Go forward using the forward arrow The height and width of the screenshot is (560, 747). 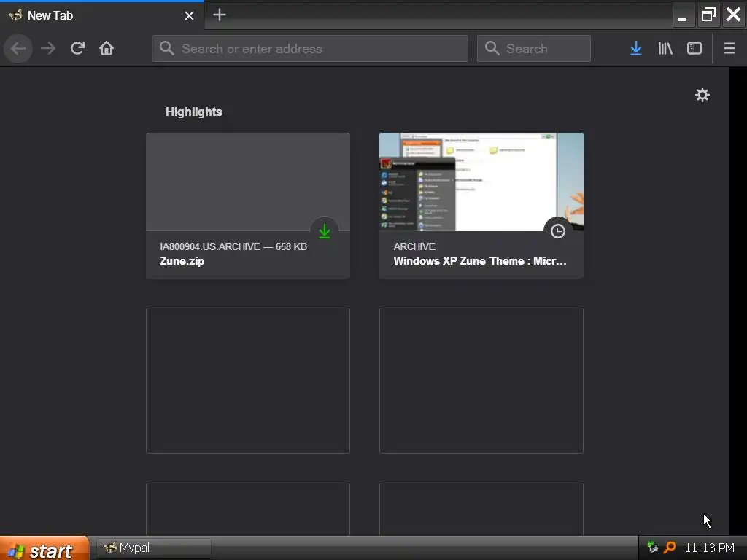(48, 48)
